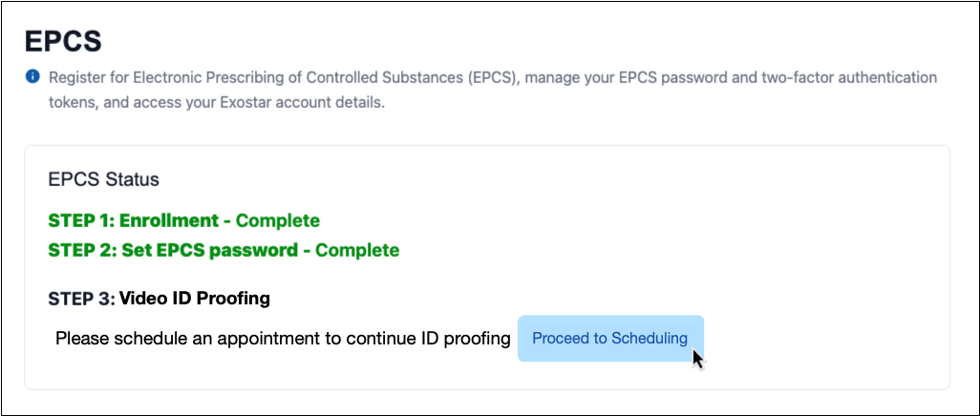Click 'Complete' in the Enrollment step
This screenshot has height=416, width=980.
(278, 220)
